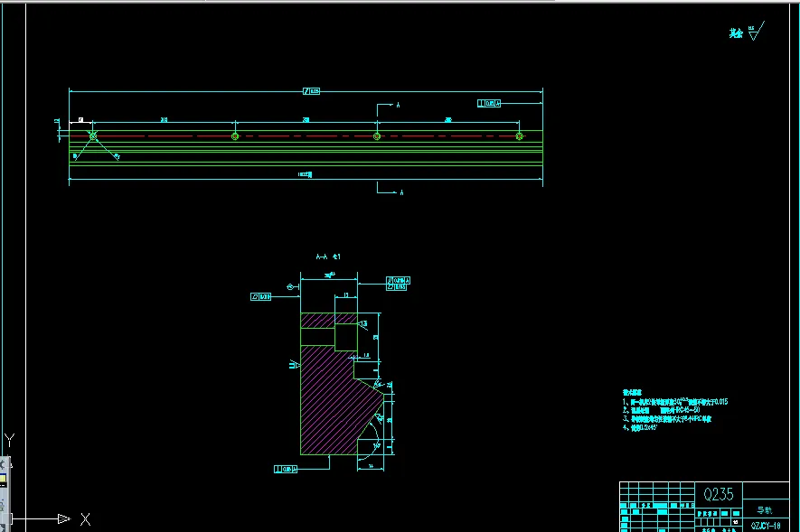Viewport: 800px width, 532px height.
Task: Select overall length dimension text below the rail
Action: coord(306,175)
